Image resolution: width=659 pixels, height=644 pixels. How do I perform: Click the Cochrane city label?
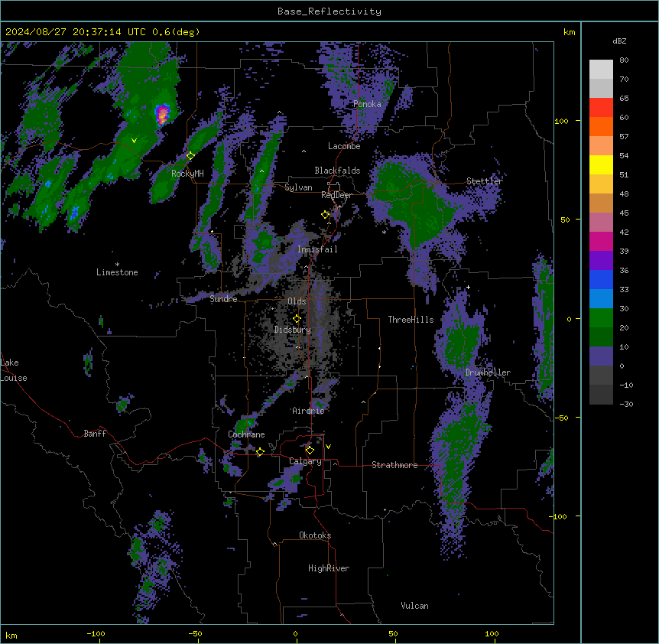246,434
